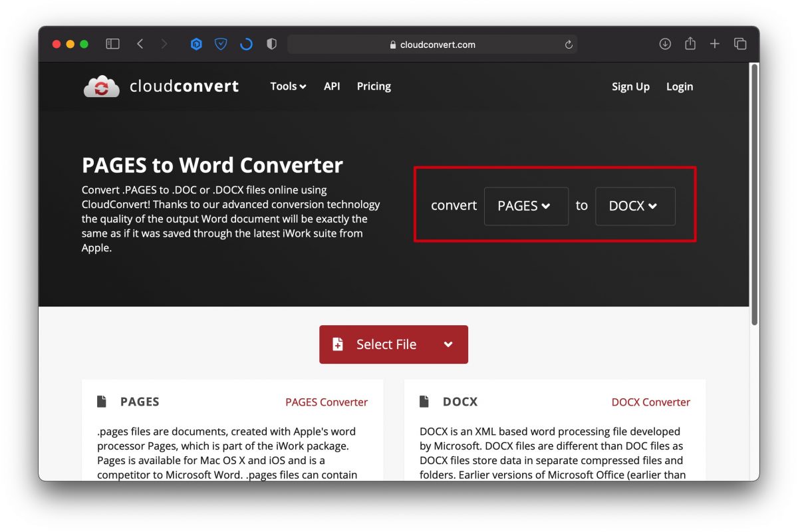Screen dimensions: 798x532
Task: Click the cloudconvert.com address field
Action: pos(432,45)
